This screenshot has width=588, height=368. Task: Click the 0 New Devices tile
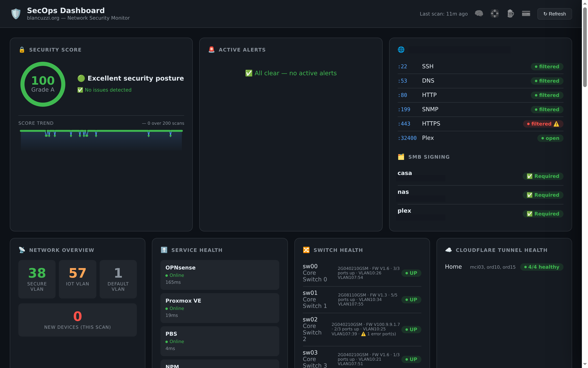78,320
